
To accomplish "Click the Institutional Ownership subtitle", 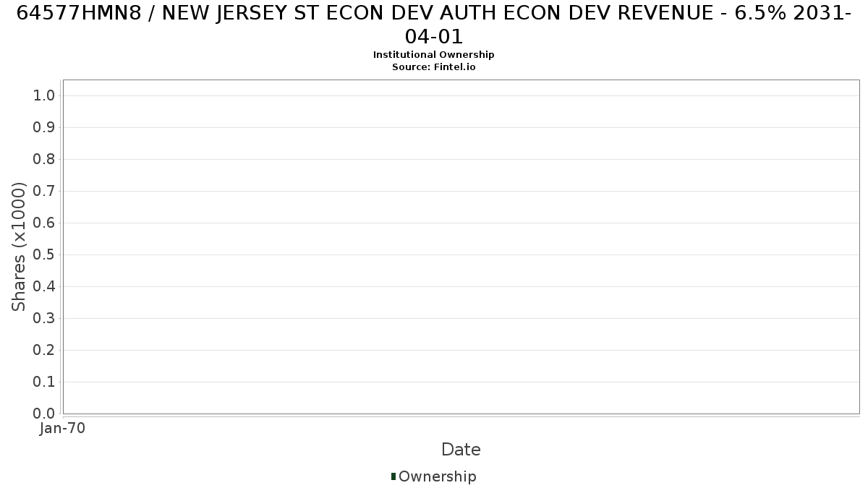I will click(x=434, y=55).
